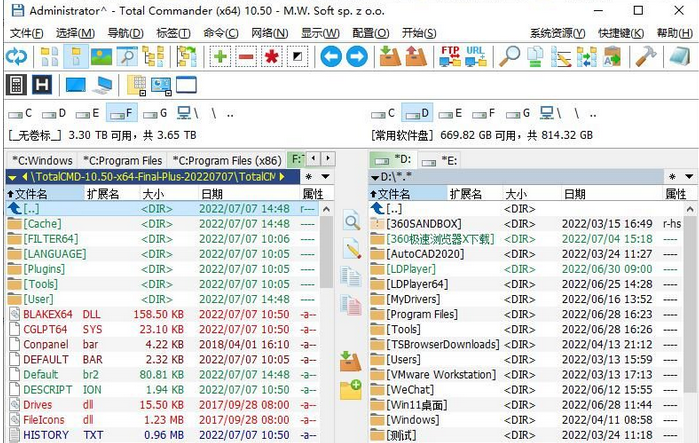
Task: Select drive G in right drive bar
Action: (x=518, y=114)
